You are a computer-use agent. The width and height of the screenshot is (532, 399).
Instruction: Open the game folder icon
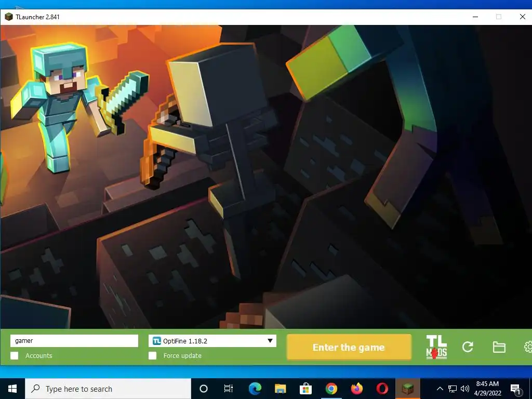click(499, 347)
